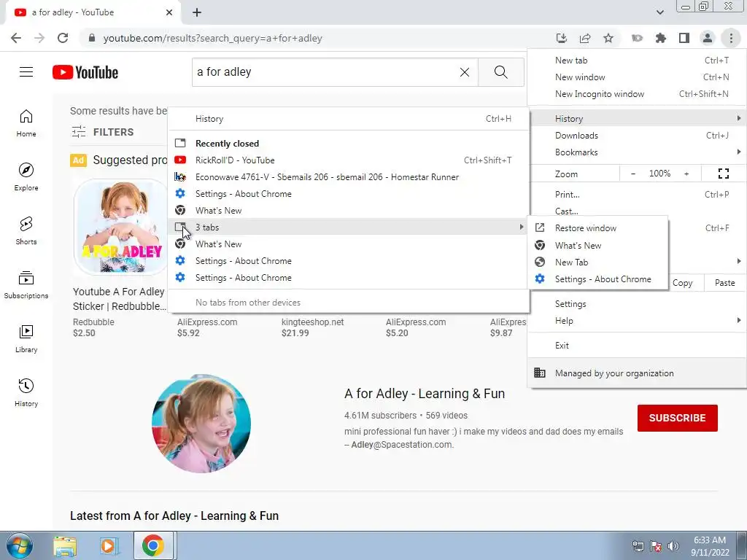Viewport: 747px width, 560px height.
Task: Click the extension icon left of the puzzle piece
Action: point(637,38)
